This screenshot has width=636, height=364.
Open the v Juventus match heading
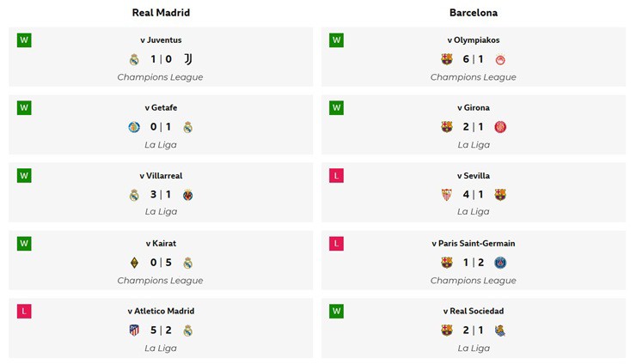coord(161,39)
